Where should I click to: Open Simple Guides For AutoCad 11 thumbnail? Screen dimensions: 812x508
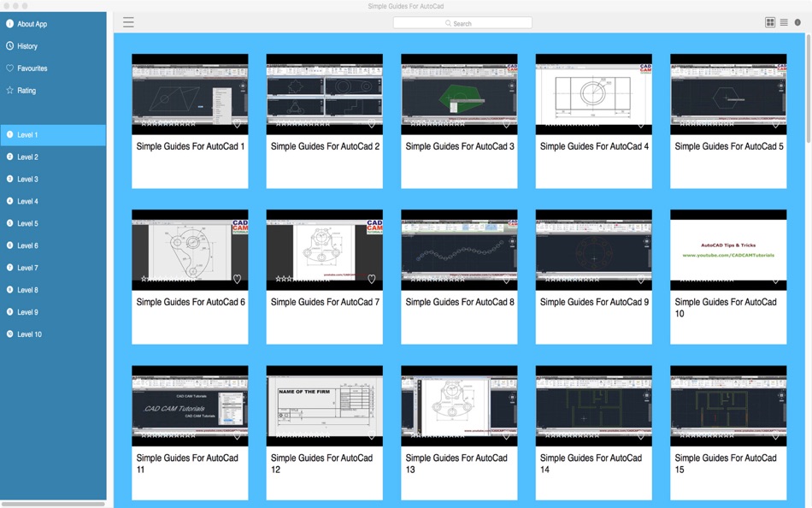tap(190, 406)
